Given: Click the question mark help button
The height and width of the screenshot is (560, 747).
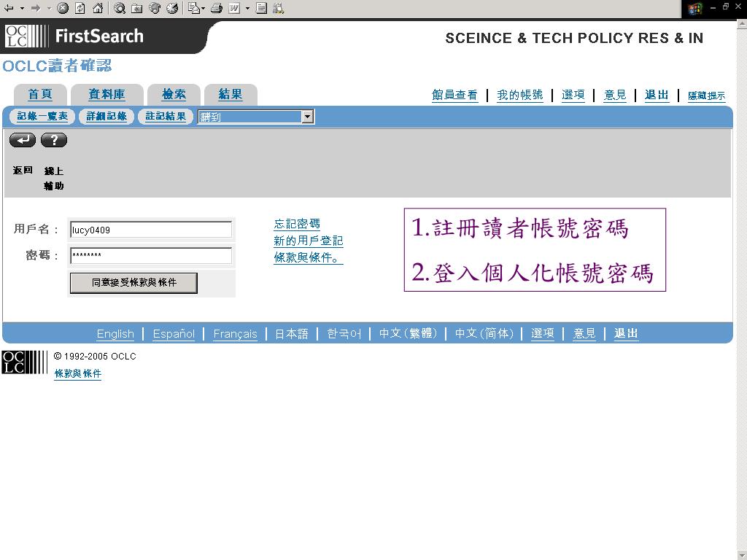Looking at the screenshot, I should [54, 140].
